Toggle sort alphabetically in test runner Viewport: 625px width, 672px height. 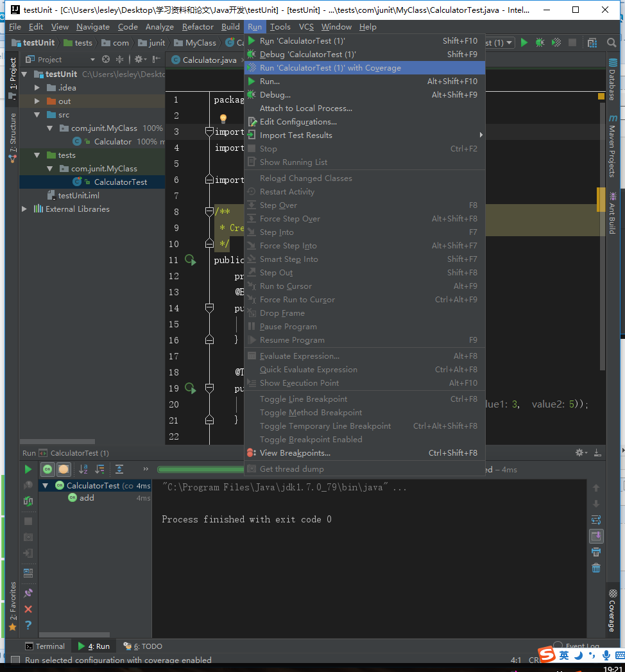(83, 469)
